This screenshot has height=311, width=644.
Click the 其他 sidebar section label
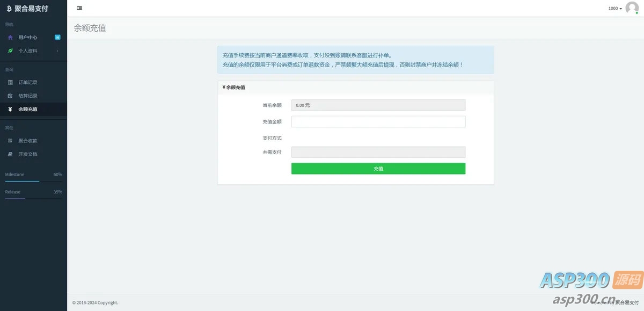pos(9,128)
